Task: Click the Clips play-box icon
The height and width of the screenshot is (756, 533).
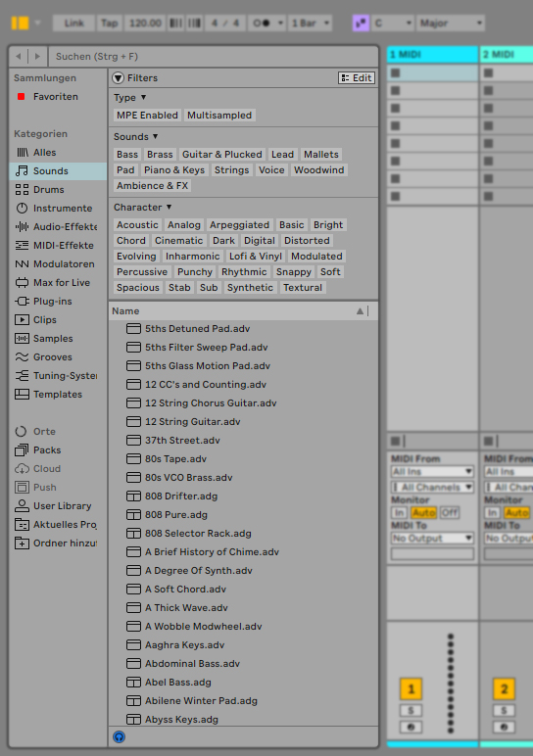Action: click(x=22, y=319)
